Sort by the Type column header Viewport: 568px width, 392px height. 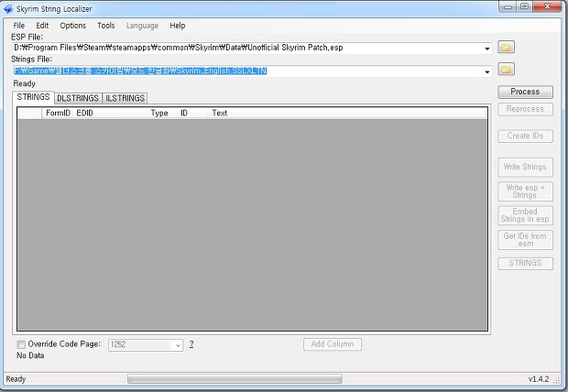(x=159, y=113)
